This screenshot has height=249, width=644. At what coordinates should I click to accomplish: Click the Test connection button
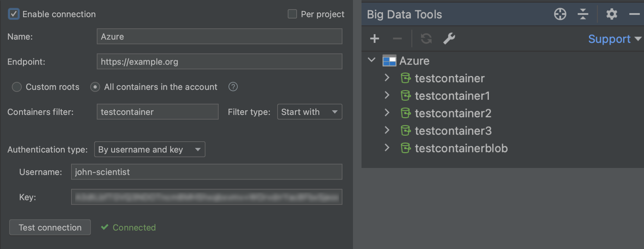(x=50, y=227)
